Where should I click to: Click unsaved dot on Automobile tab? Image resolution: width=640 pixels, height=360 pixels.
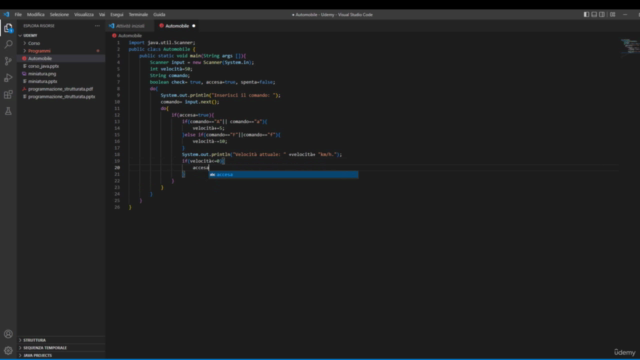pyautogui.click(x=193, y=26)
